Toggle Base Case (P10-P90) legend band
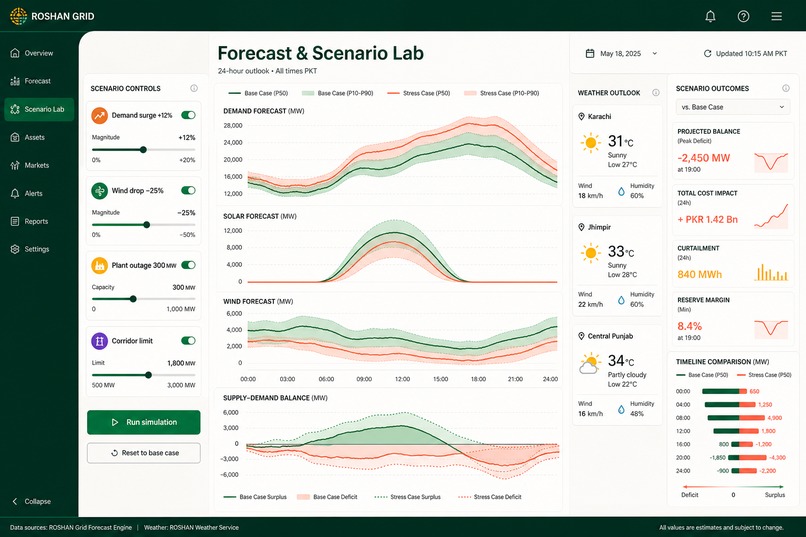The height and width of the screenshot is (537, 806). (x=337, y=93)
